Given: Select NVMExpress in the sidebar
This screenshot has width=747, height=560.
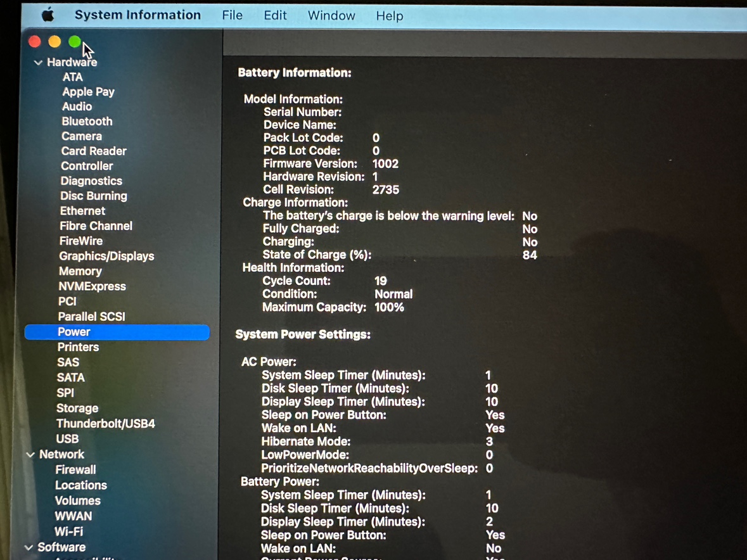Looking at the screenshot, I should click(92, 287).
